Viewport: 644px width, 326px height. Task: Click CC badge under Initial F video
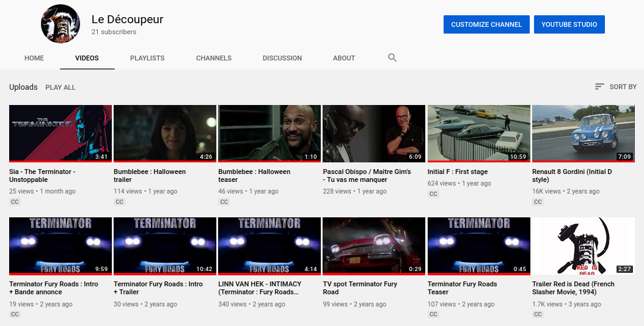[433, 194]
